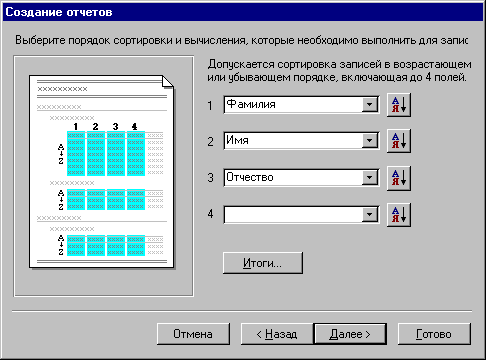Open dropdown arrow of empty sort field 4
This screenshot has width=486, height=360.
(x=370, y=214)
